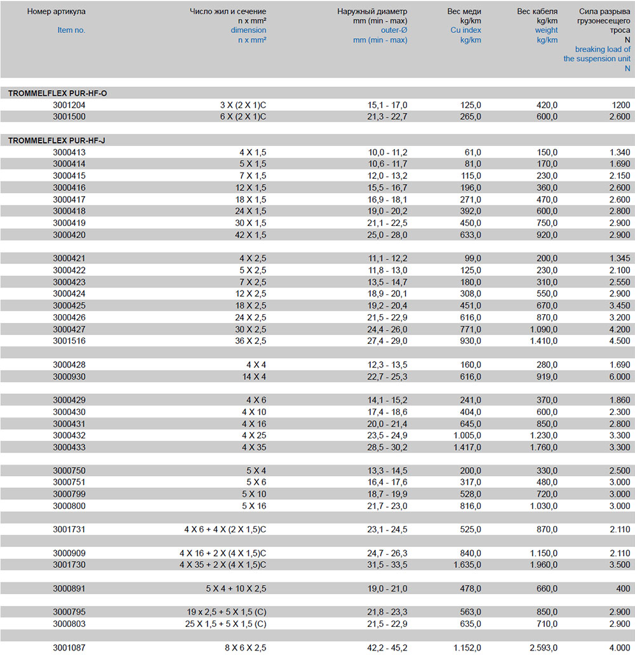Select the cable weight 2.593,0
Screen dimensions: 635x672
544,648
